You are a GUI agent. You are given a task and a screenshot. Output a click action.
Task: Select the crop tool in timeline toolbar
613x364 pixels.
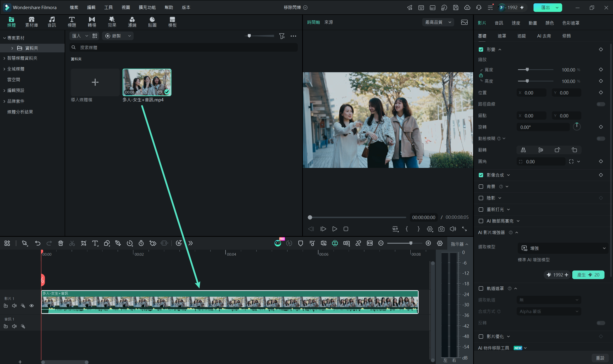(84, 243)
